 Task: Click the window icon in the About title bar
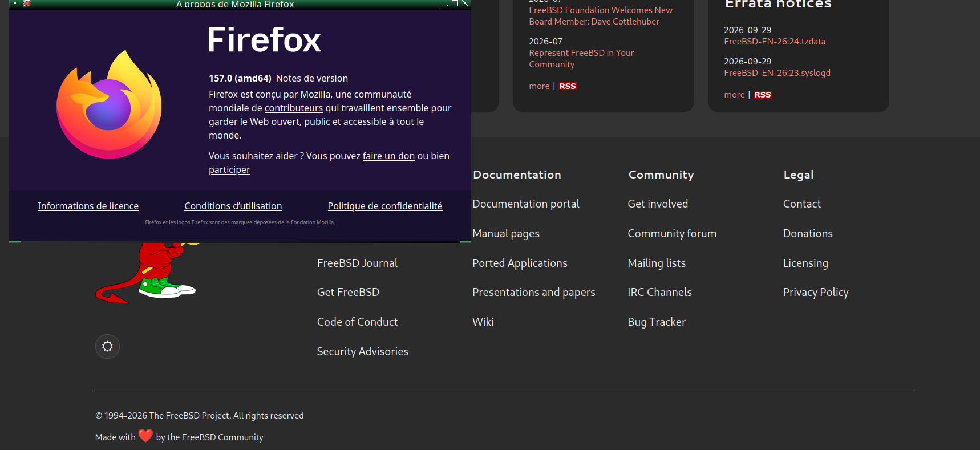coord(27,3)
